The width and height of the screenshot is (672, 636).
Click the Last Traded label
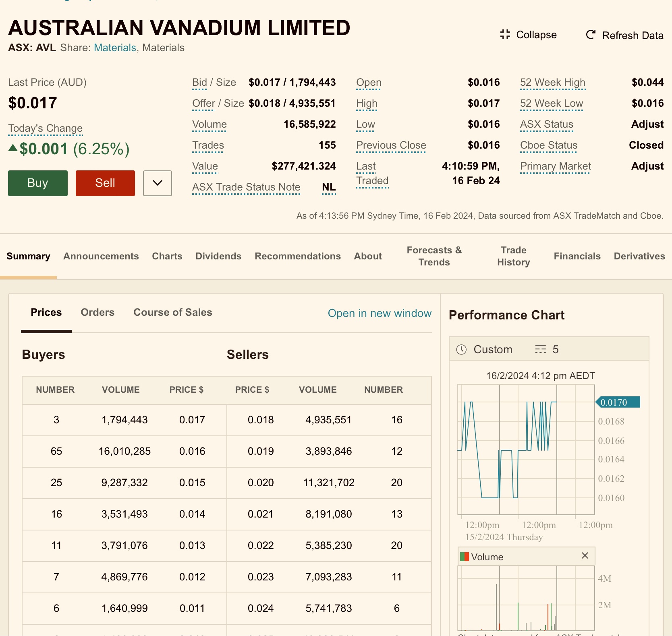[x=372, y=174]
